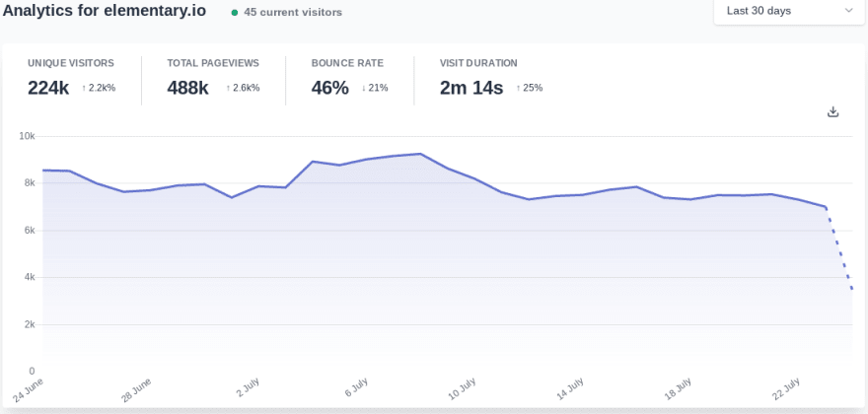Click the 24 June axis label
868x414 pixels.
coord(28,389)
